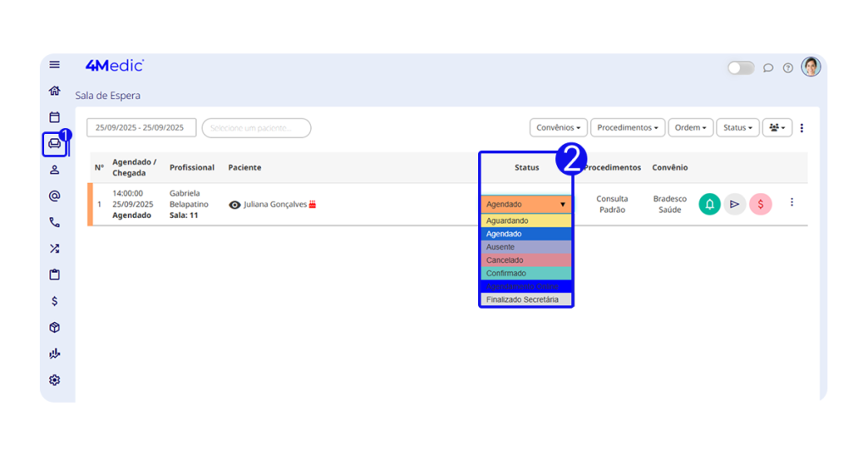
Task: Click the pink dollar payment button
Action: click(760, 204)
